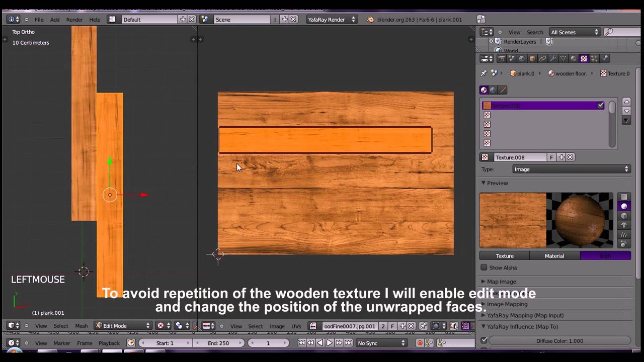Play animation in reverse in timeline
The width and height of the screenshot is (644, 362).
(320, 343)
